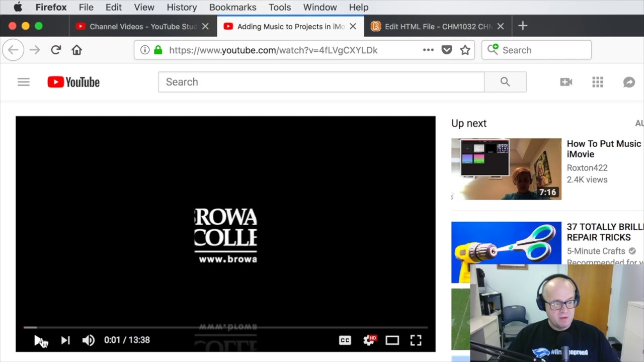The image size is (644, 362).
Task: Play the video
Action: (x=38, y=340)
